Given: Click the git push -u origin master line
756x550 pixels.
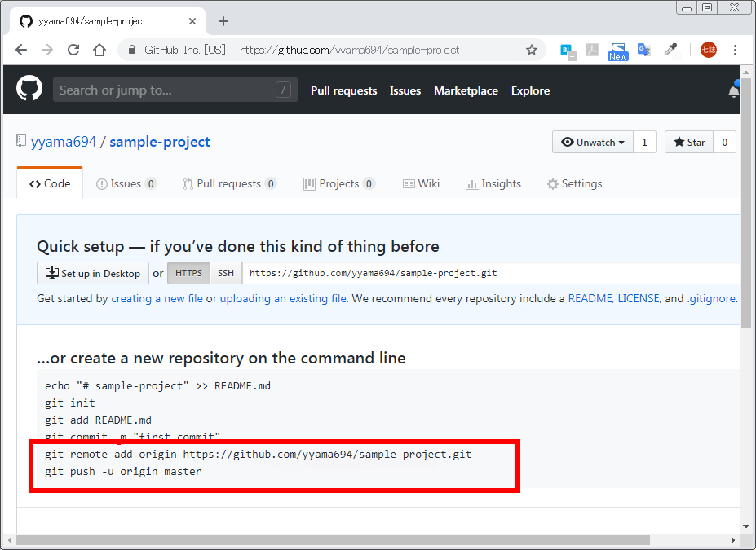Looking at the screenshot, I should 123,472.
